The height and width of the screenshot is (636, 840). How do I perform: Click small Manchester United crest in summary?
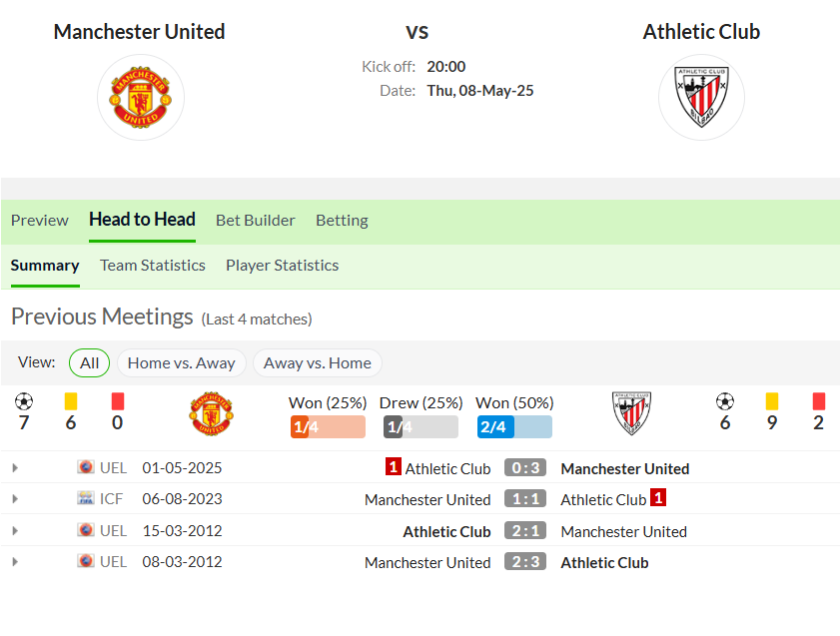(x=211, y=413)
